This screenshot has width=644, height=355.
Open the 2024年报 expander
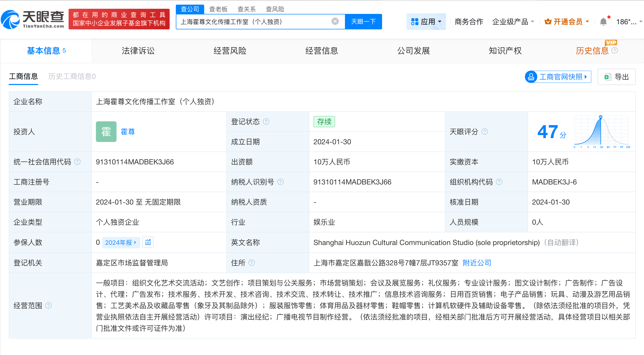pyautogui.click(x=121, y=242)
